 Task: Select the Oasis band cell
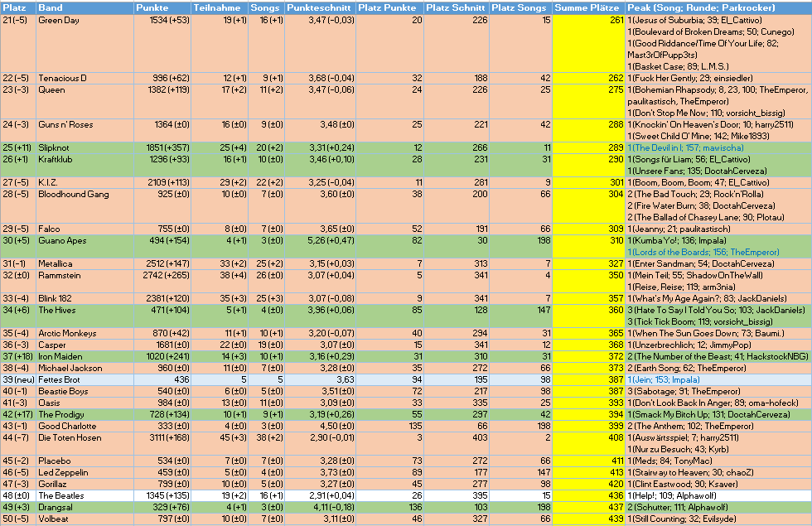pos(85,403)
